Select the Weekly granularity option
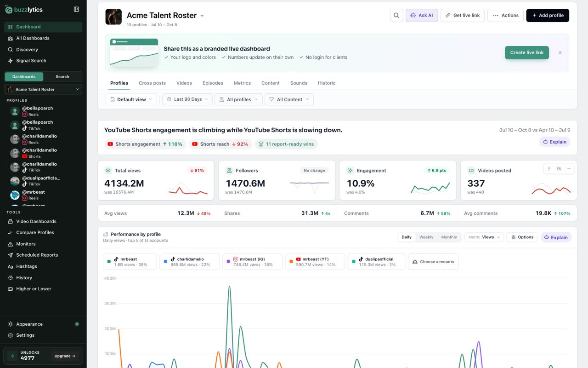 point(426,237)
